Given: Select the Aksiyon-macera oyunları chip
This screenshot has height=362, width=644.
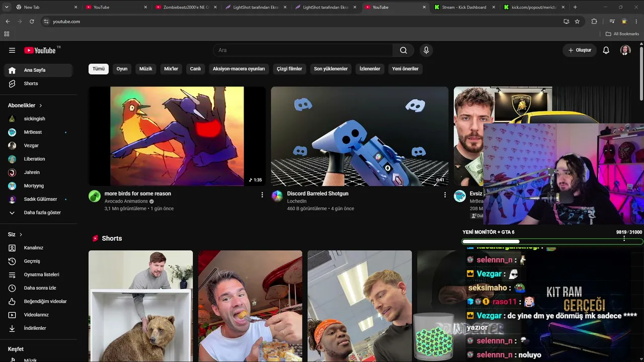Looking at the screenshot, I should 239,69.
